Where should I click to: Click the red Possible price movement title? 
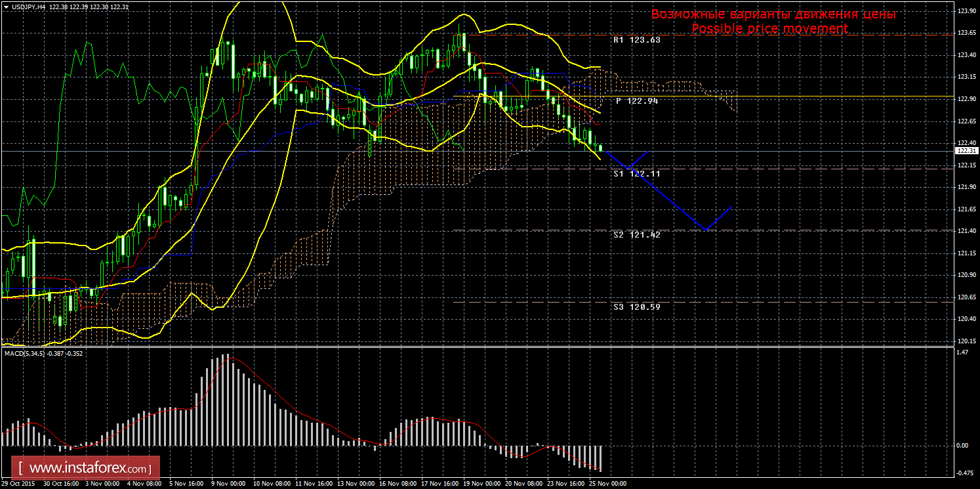(x=769, y=29)
